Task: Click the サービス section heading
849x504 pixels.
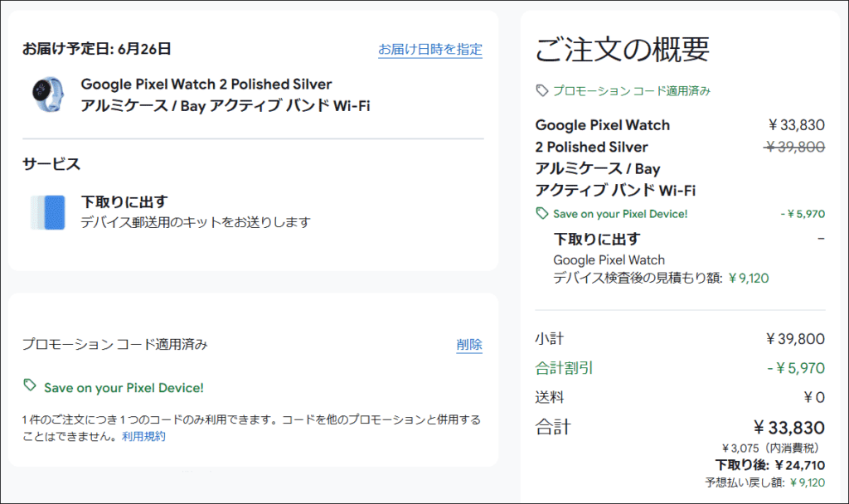Action: [51, 164]
